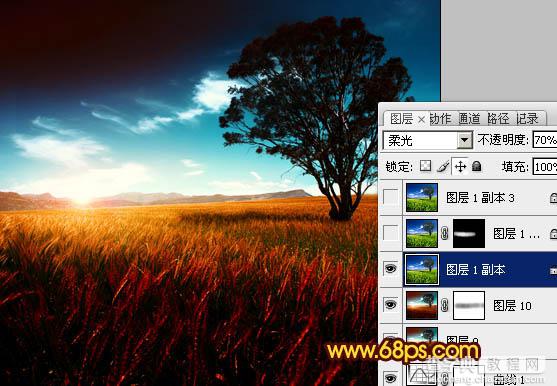Image resolution: width=557 pixels, height=386 pixels.
Task: Click the mask link chain on 图层 1 …
Action: 444,233
